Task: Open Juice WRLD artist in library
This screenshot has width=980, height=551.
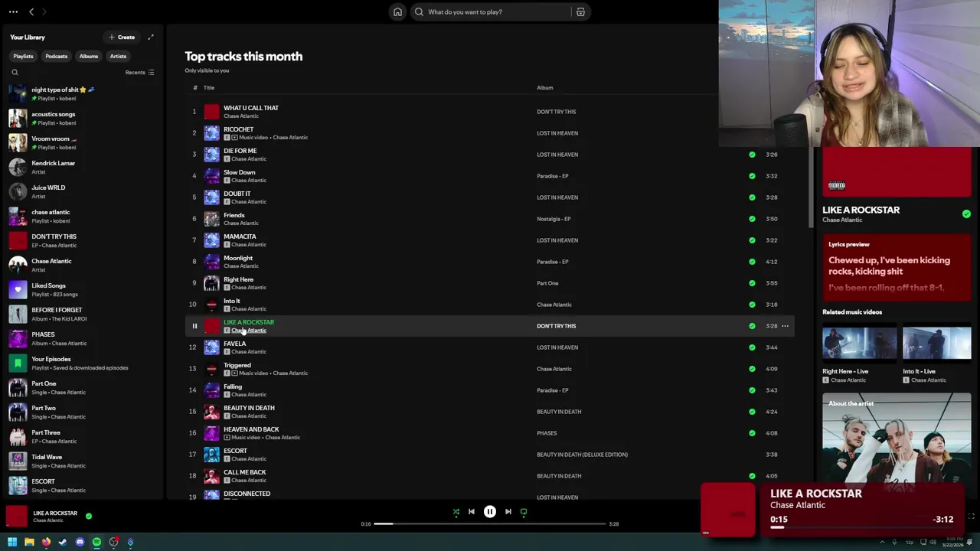Action: coord(82,192)
